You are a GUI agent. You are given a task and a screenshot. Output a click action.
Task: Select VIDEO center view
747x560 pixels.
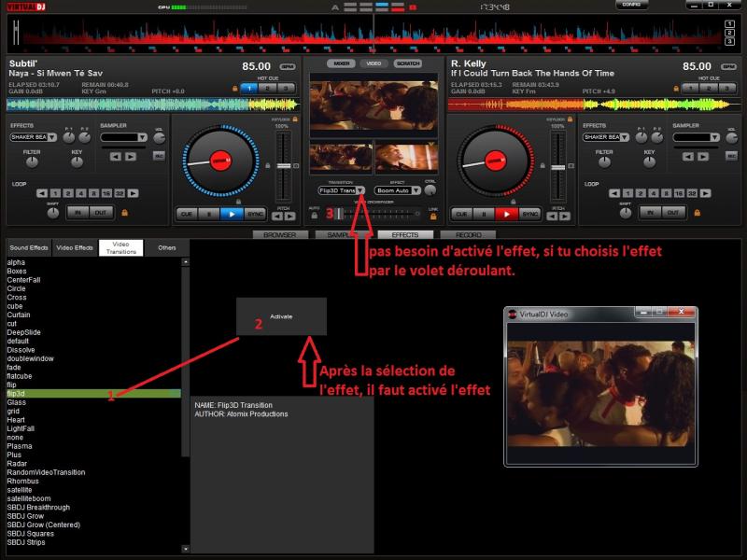pyautogui.click(x=373, y=63)
